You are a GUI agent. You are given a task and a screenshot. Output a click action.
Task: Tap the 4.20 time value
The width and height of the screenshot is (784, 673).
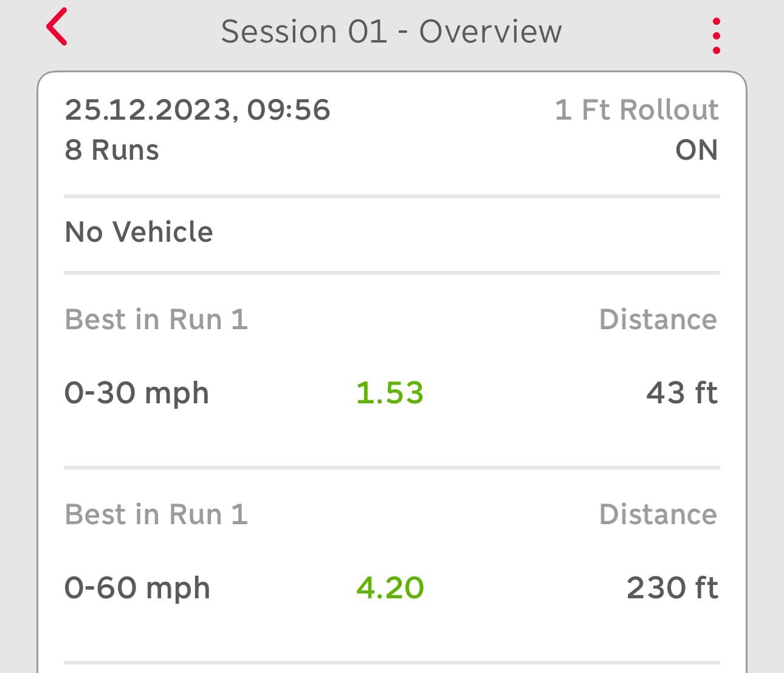point(390,588)
